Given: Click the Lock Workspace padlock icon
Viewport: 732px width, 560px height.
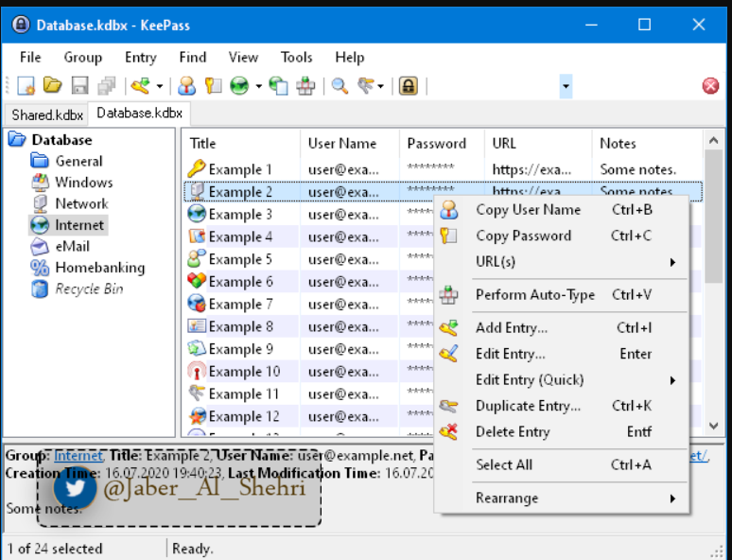Looking at the screenshot, I should click(408, 86).
